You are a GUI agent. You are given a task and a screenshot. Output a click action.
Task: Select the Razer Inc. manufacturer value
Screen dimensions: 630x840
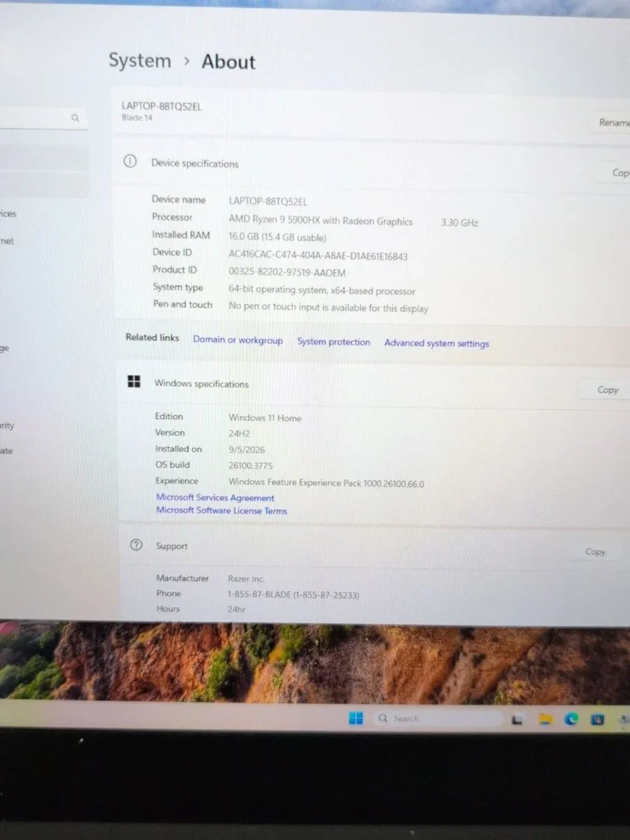(x=246, y=578)
